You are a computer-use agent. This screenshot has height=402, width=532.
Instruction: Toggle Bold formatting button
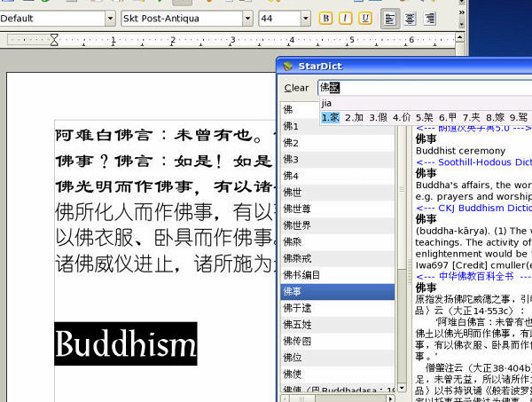[325, 19]
